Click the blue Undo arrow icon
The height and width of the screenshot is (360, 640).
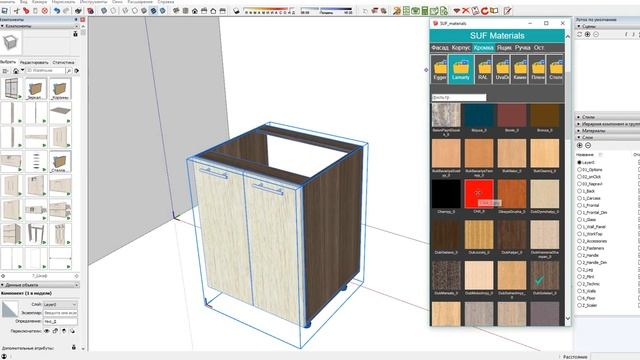(57, 11)
